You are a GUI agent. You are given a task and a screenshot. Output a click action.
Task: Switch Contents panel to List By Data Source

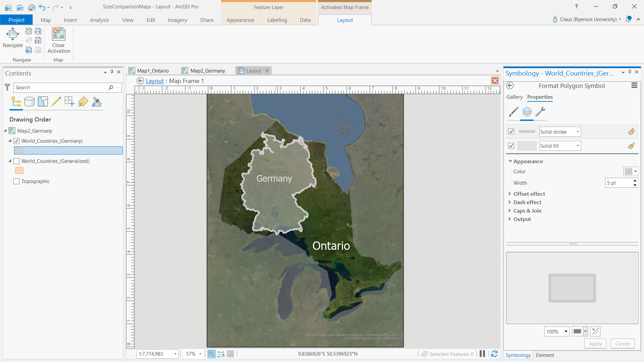coord(30,101)
